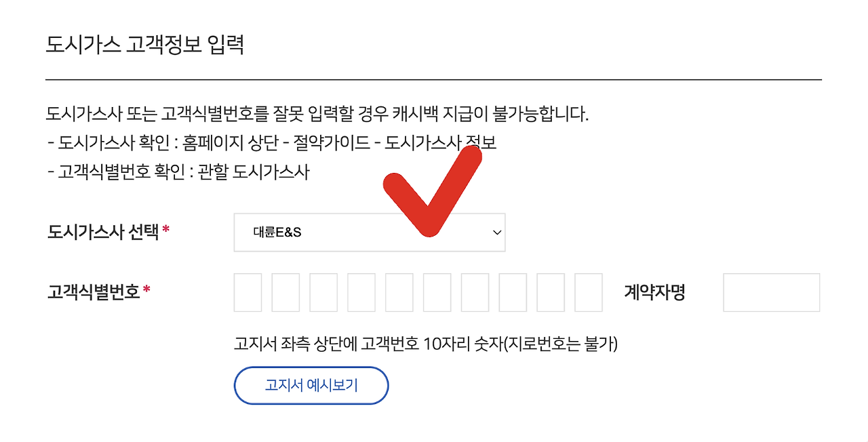Screen dimensions: 868x442
Task: Click the seventh customer ID digit box
Action: (475, 292)
